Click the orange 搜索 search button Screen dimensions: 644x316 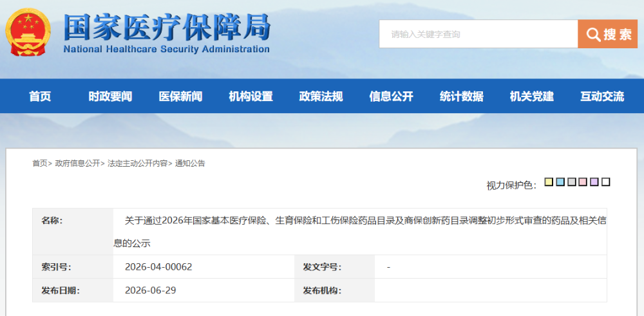(x=607, y=34)
